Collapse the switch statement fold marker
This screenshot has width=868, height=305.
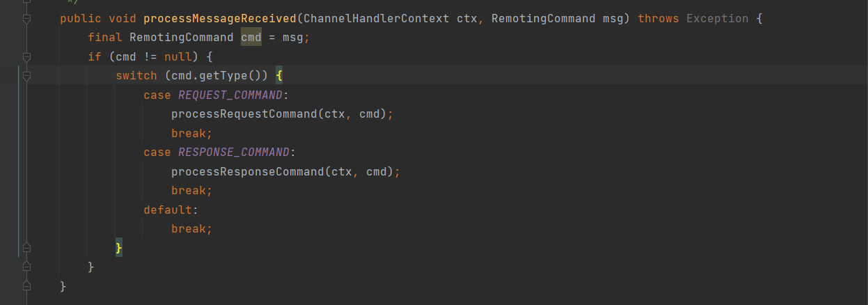click(x=26, y=76)
